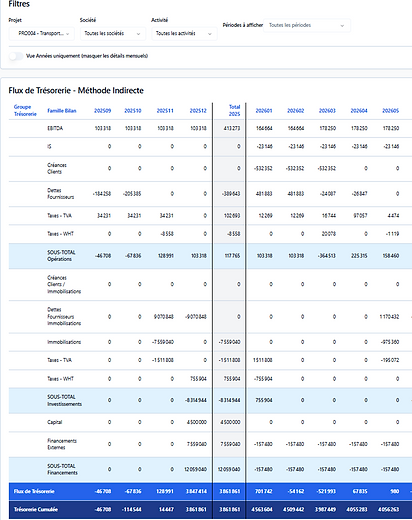Toggle Vue Années uniquement switch
The image size is (412, 520).
tap(16, 56)
